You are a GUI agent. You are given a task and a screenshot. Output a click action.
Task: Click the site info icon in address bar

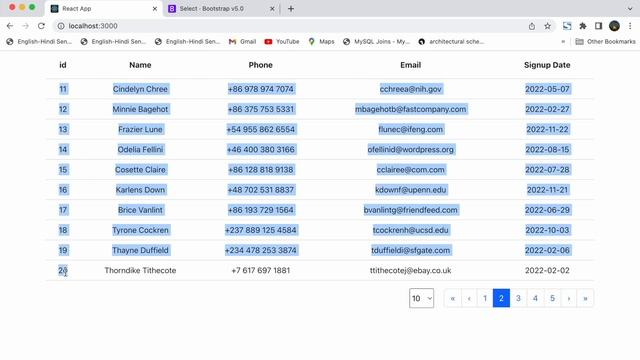pyautogui.click(x=61, y=26)
